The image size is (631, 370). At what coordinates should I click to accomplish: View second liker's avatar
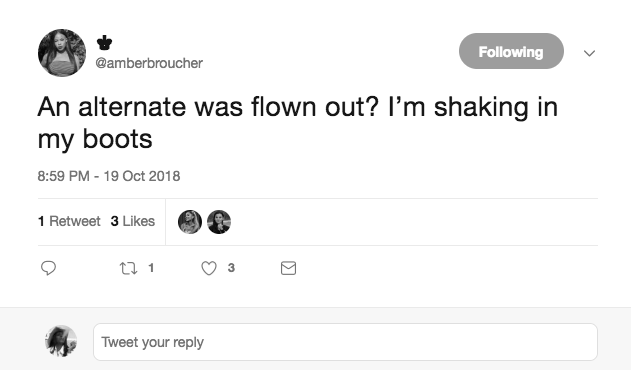(219, 222)
